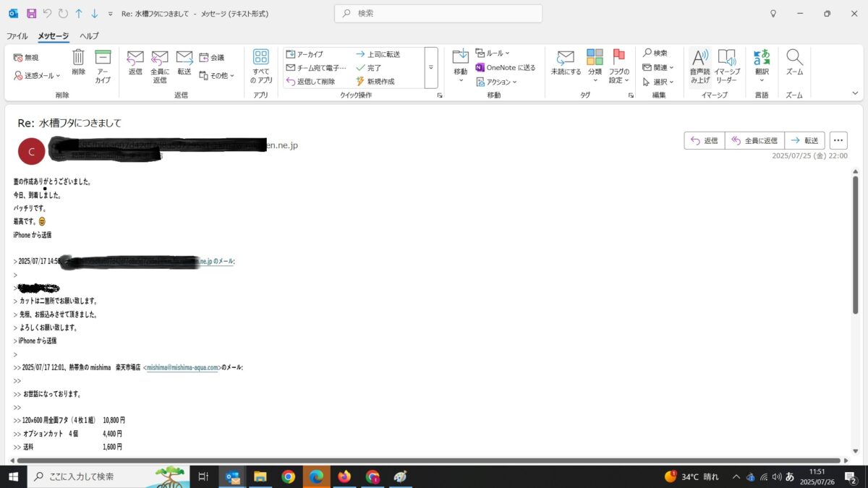Open the フラグの設定 dropdown
The width and height of the screenshot is (868, 488).
[x=619, y=67]
